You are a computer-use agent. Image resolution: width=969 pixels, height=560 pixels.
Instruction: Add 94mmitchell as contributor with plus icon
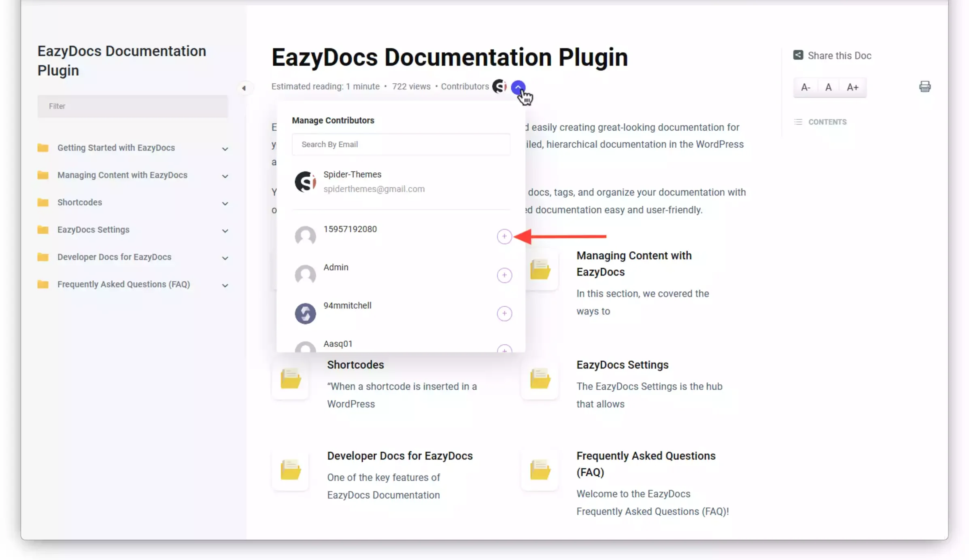(504, 313)
